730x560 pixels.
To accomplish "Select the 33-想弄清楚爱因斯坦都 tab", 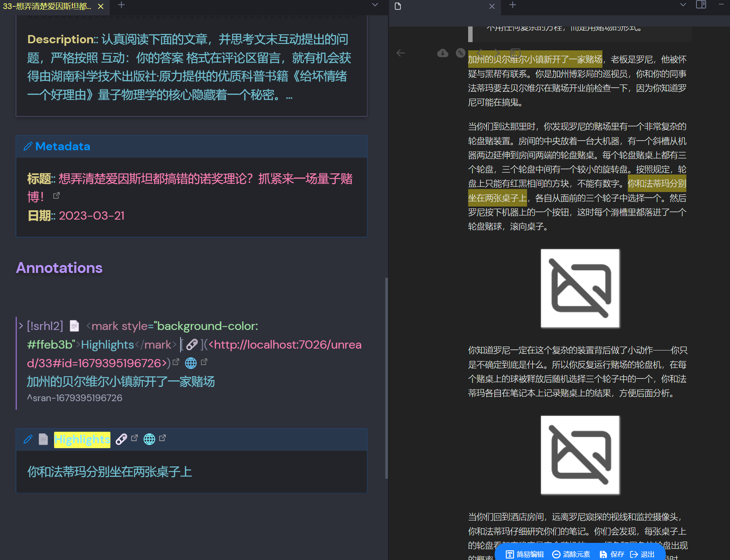I will click(x=47, y=6).
